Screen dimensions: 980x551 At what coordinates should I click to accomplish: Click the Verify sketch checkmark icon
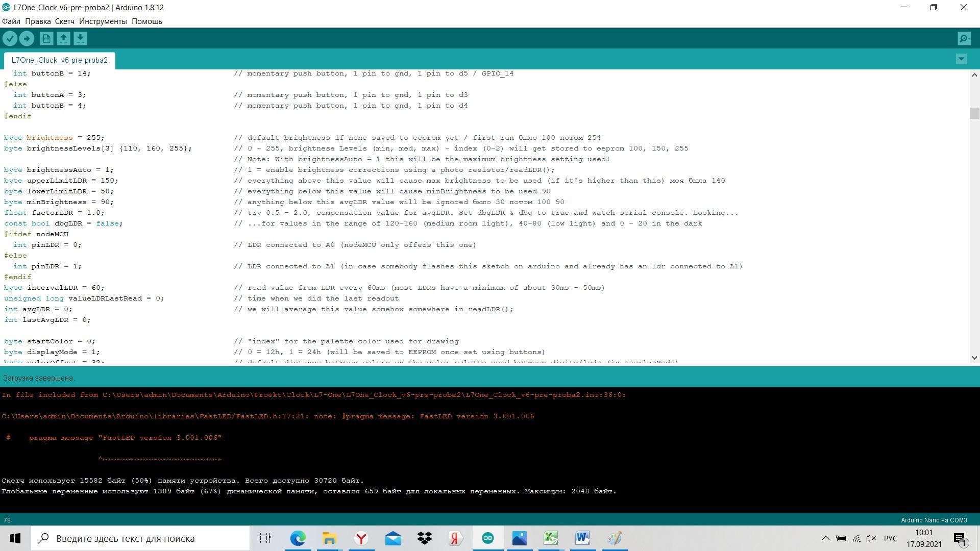click(x=10, y=39)
